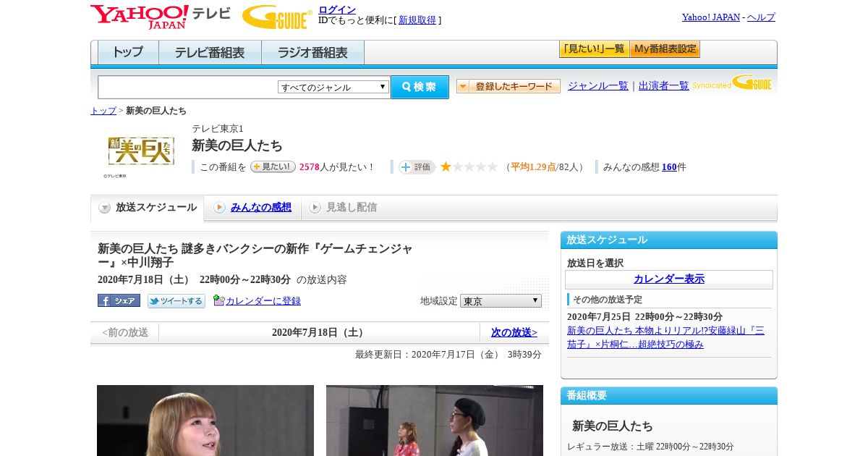This screenshot has height=456, width=868.
Task: Click the calendar icon beside カレンダーに登録
Action: coord(219,300)
